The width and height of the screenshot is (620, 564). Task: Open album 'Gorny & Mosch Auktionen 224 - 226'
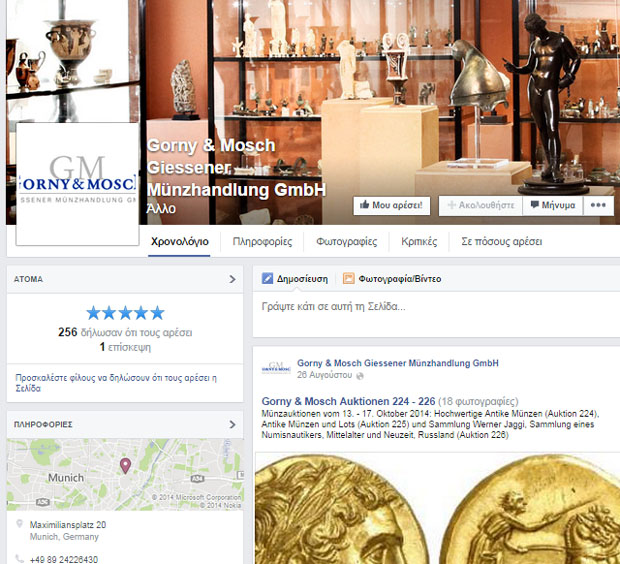tap(348, 401)
